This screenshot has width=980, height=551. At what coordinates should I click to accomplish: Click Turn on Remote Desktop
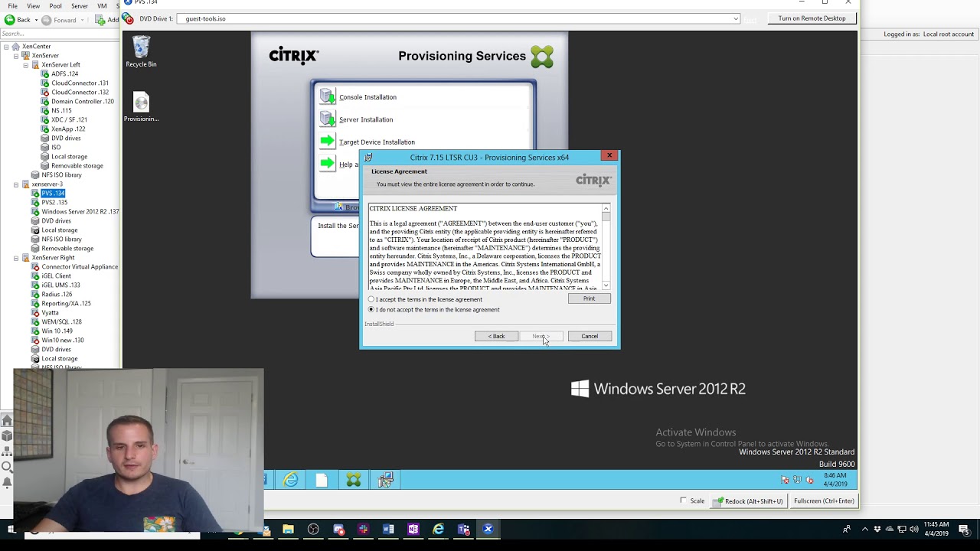coord(812,18)
